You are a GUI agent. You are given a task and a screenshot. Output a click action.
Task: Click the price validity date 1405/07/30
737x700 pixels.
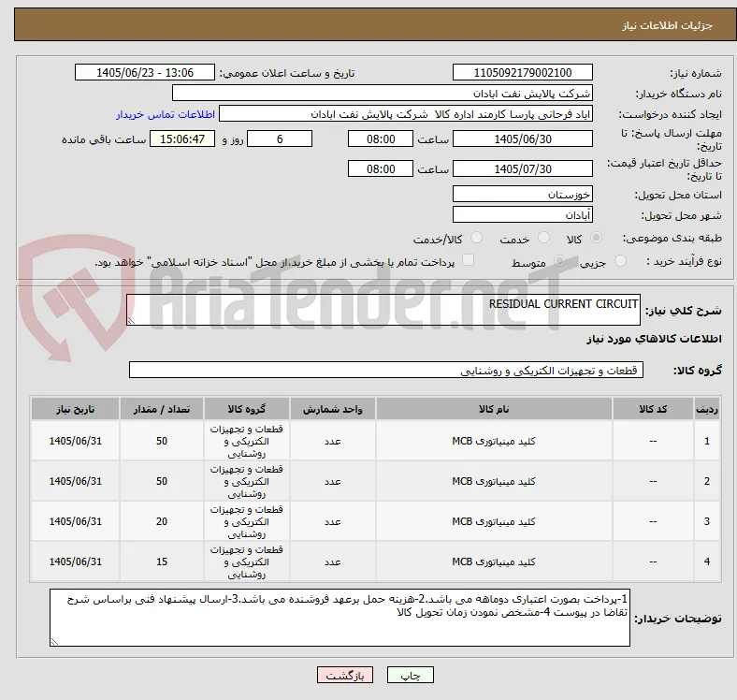coord(522,168)
